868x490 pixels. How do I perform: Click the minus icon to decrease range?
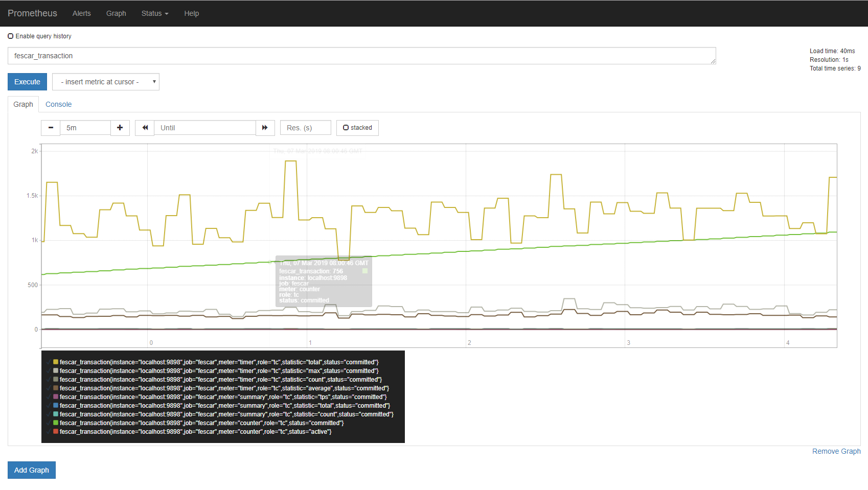pyautogui.click(x=51, y=128)
